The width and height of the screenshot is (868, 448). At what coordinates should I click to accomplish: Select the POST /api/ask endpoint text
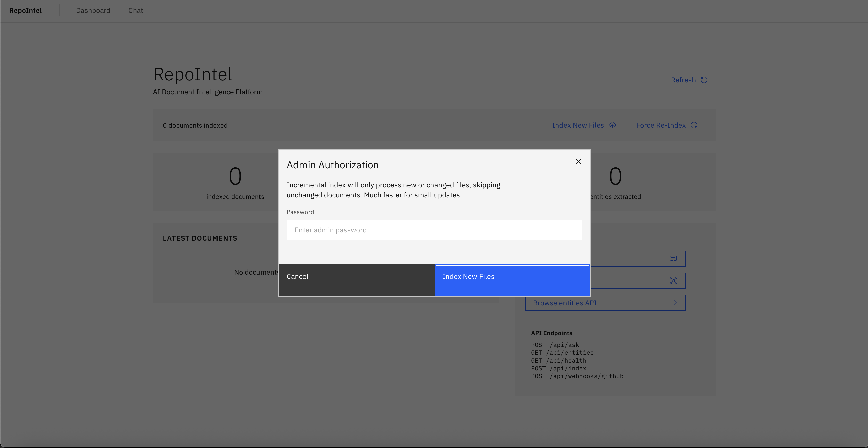[x=555, y=345]
